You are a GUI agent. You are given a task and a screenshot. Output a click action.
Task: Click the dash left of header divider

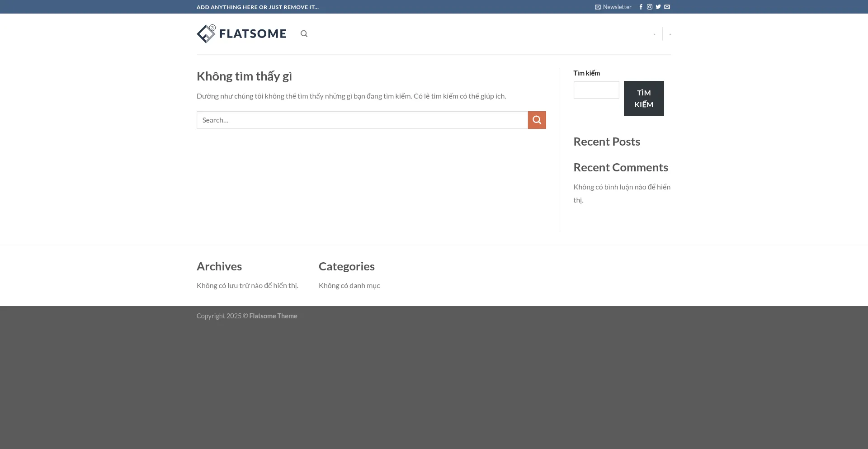coord(654,34)
